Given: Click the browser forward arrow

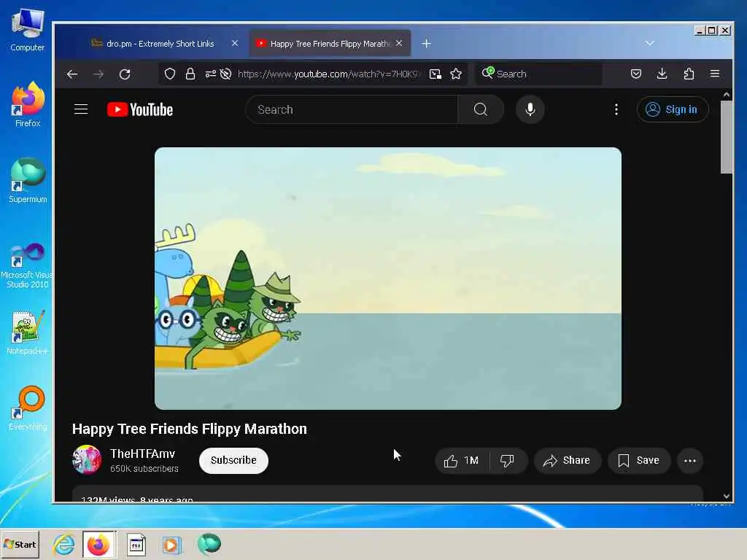Looking at the screenshot, I should (x=98, y=74).
